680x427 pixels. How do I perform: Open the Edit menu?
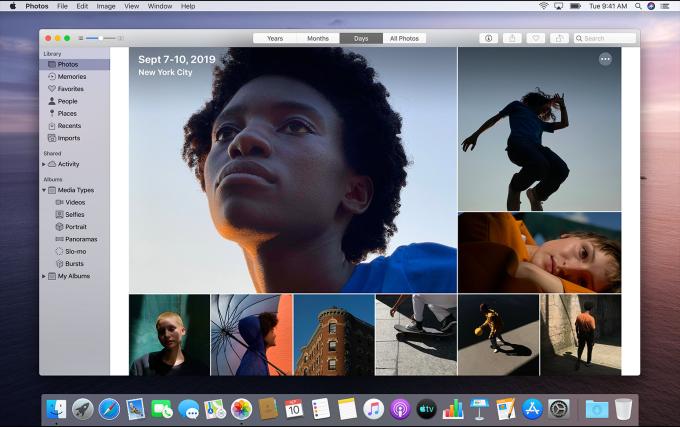pyautogui.click(x=82, y=6)
